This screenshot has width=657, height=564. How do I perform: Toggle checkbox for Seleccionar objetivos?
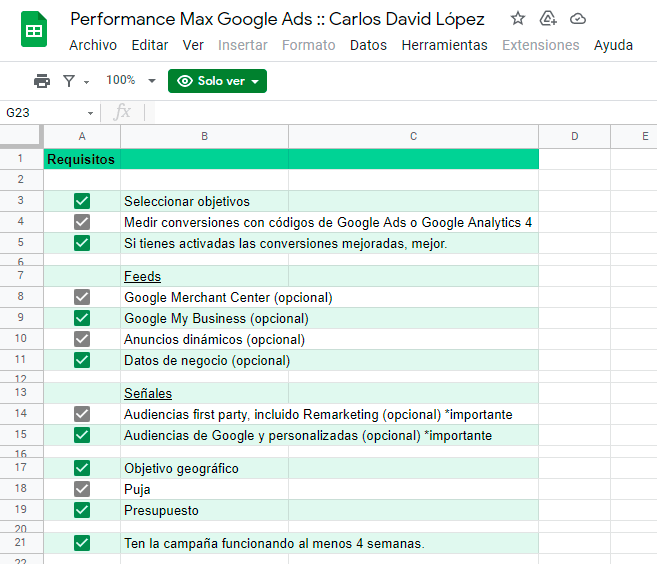coord(82,201)
